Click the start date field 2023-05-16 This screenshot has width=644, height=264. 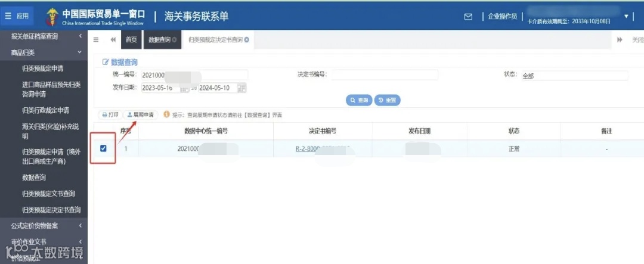coord(160,88)
